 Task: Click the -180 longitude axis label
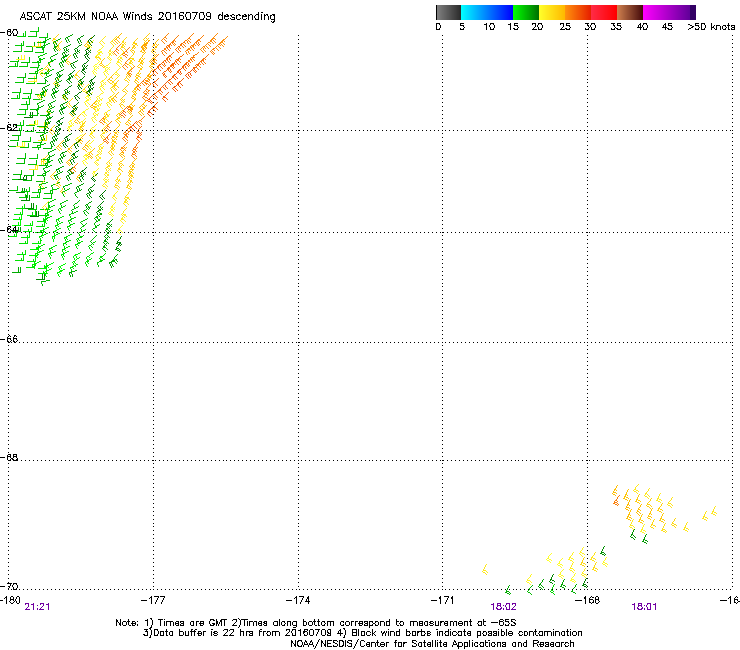coord(10,600)
